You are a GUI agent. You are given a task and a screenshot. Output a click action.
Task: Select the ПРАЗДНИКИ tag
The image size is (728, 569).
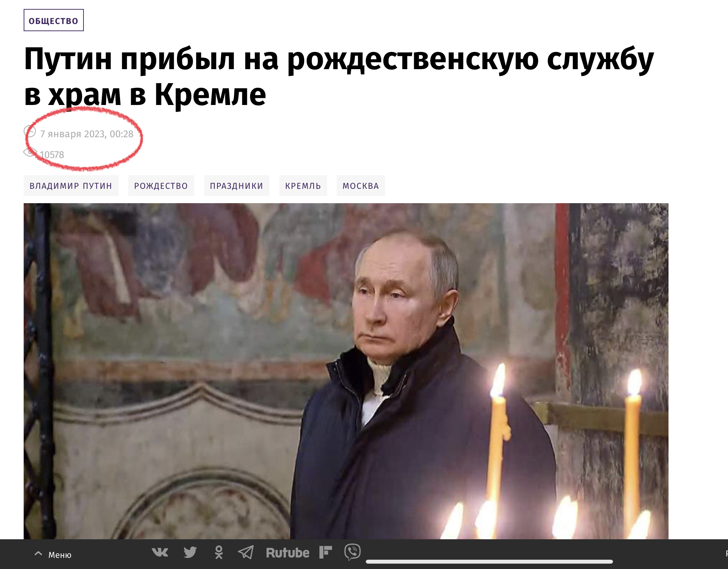coord(237,186)
